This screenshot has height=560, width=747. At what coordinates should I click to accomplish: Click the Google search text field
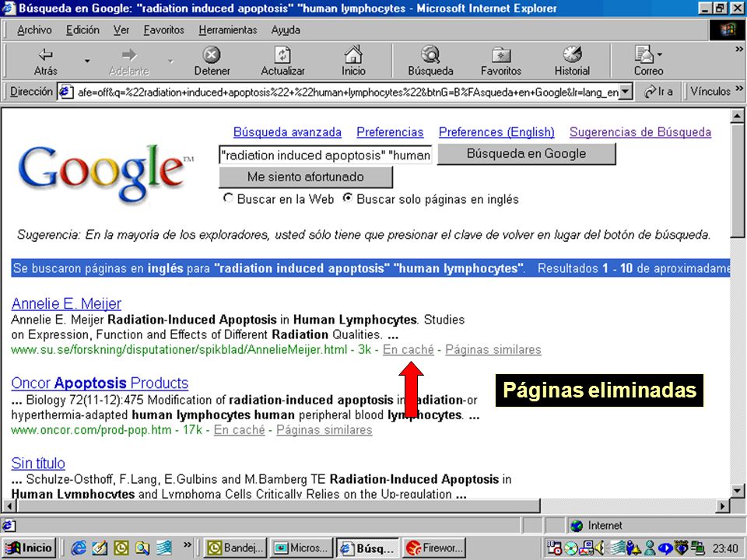point(325,156)
